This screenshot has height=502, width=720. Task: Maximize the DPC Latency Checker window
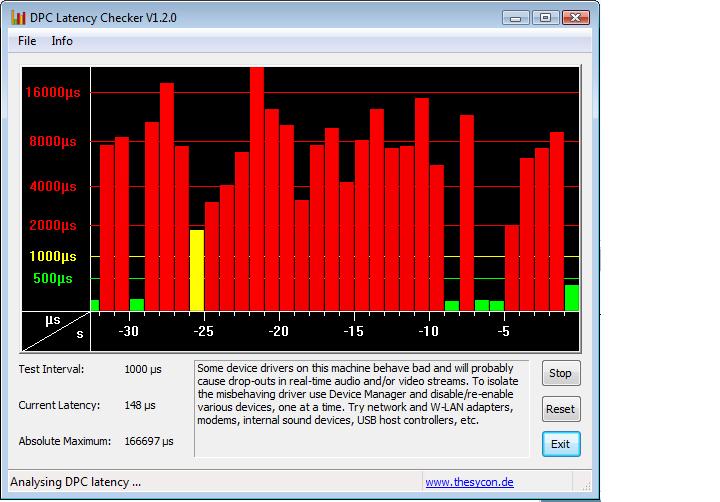(x=545, y=18)
